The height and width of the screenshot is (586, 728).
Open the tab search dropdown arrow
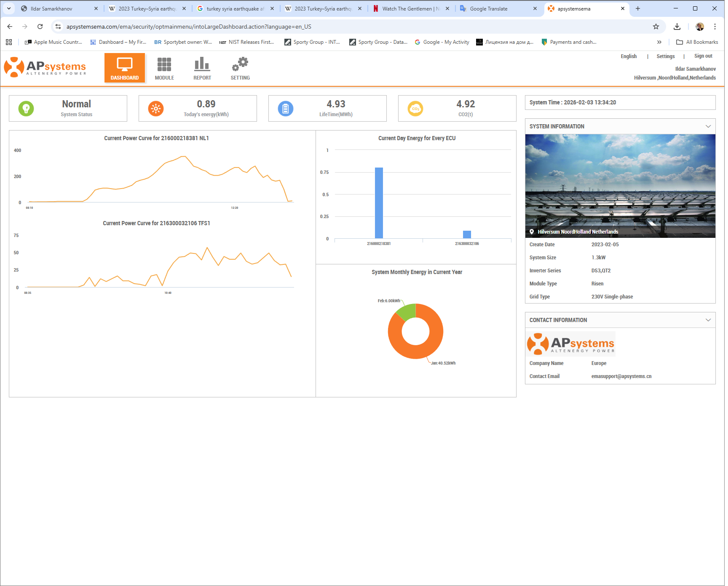point(9,8)
